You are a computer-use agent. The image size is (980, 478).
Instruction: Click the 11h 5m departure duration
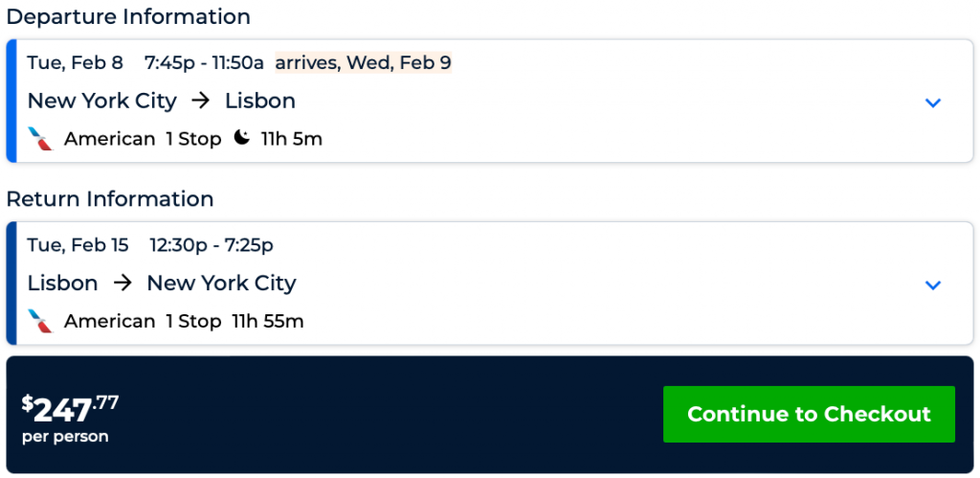[x=292, y=139]
